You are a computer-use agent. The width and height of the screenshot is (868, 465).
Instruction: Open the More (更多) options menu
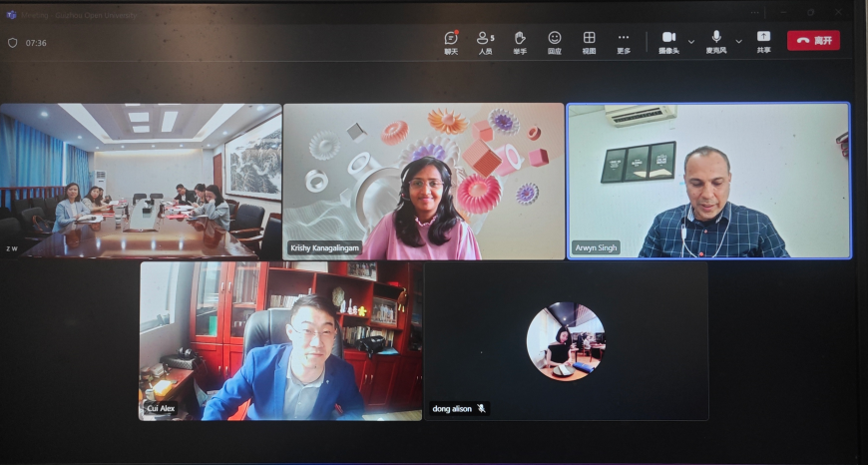pos(624,40)
